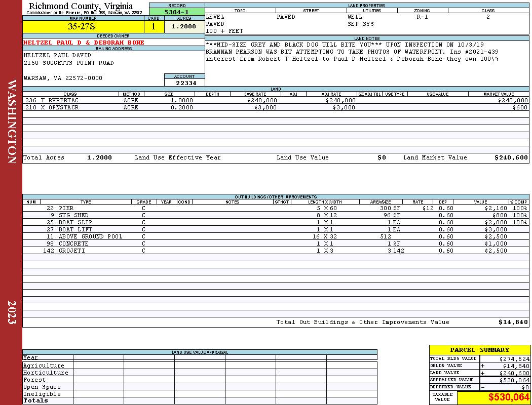The width and height of the screenshot is (532, 405).
Task: Select the PIER outbuilding row
Action: click(276, 209)
